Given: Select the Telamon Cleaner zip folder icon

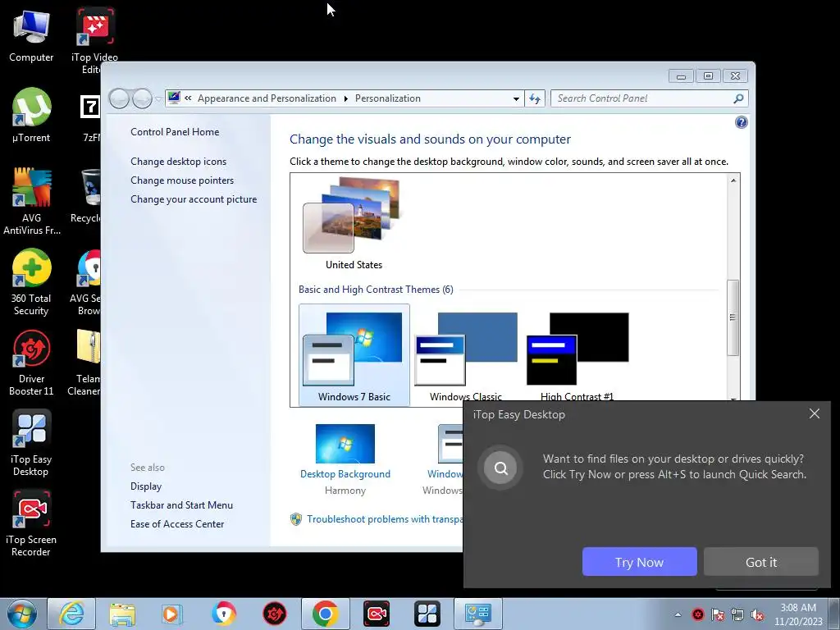Looking at the screenshot, I should [85, 363].
